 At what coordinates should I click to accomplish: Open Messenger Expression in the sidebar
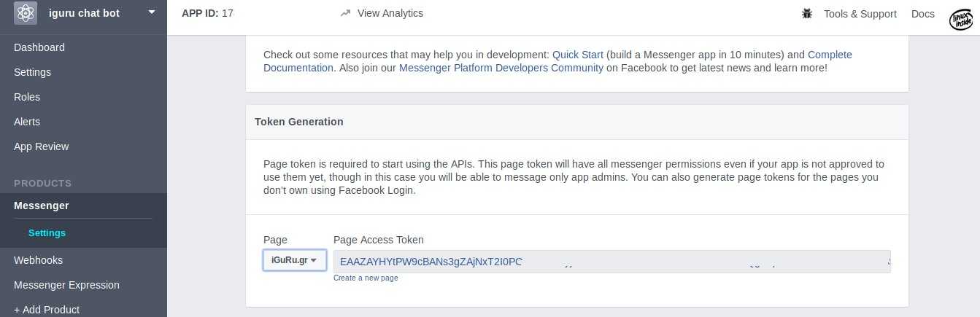click(66, 285)
